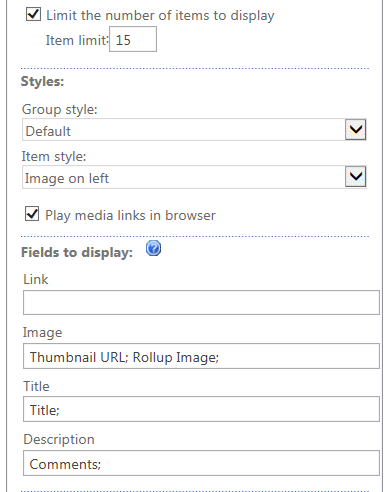Click the 'Styles:' section heading
Viewport: 390px width, 492px height.
(x=42, y=81)
